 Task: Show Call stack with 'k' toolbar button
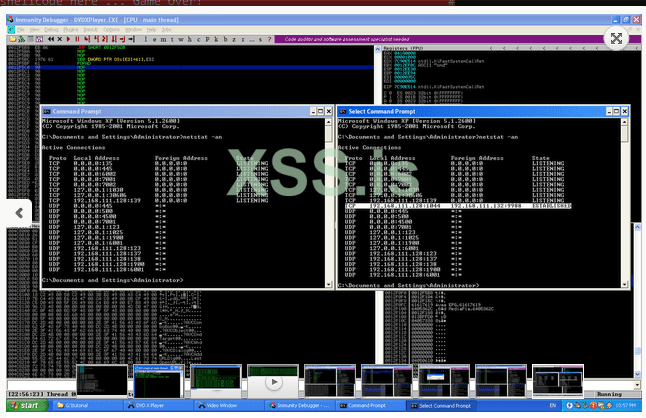point(216,39)
